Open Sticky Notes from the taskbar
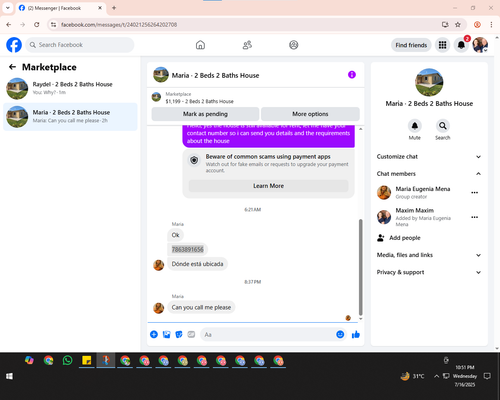Viewport: 500px width, 400px height. click(87, 360)
